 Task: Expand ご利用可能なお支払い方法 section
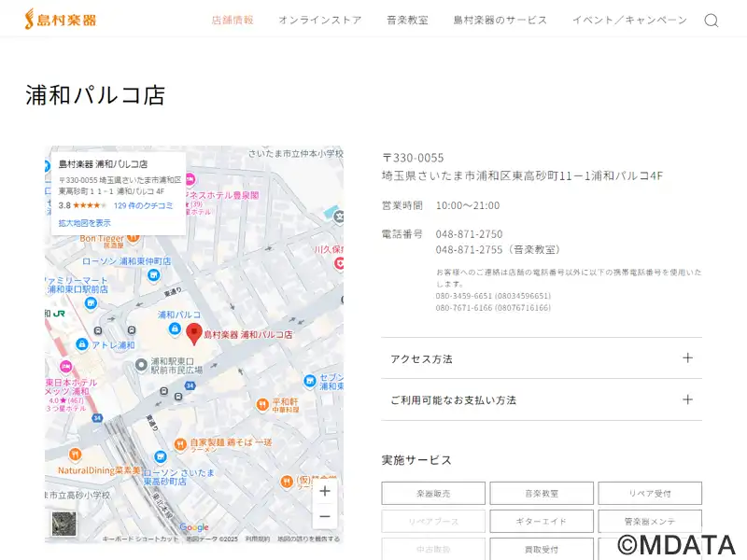tap(542, 400)
